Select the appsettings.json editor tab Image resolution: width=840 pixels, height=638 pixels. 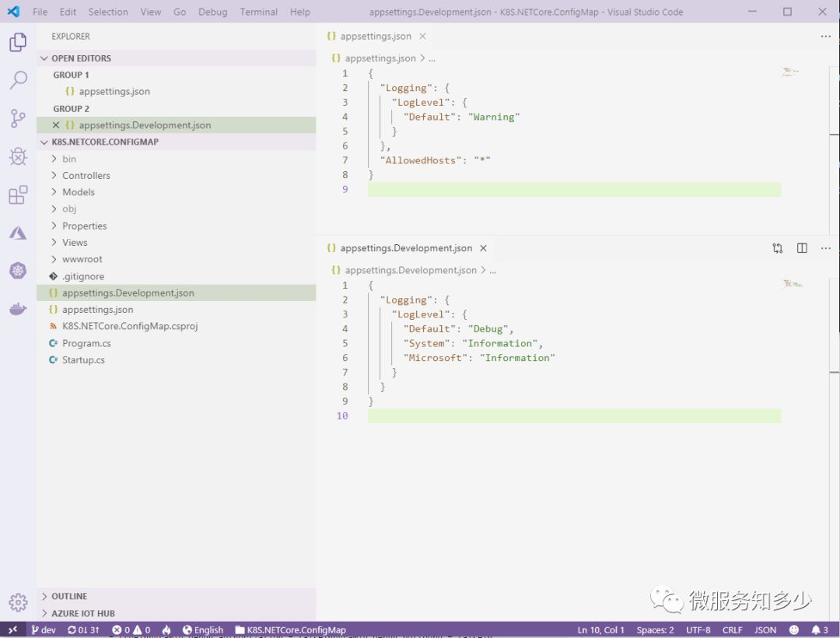click(x=376, y=37)
